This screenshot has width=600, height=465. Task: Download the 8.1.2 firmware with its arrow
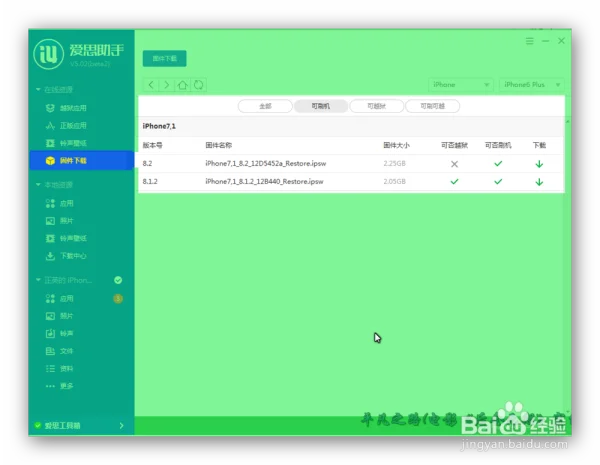click(x=539, y=182)
